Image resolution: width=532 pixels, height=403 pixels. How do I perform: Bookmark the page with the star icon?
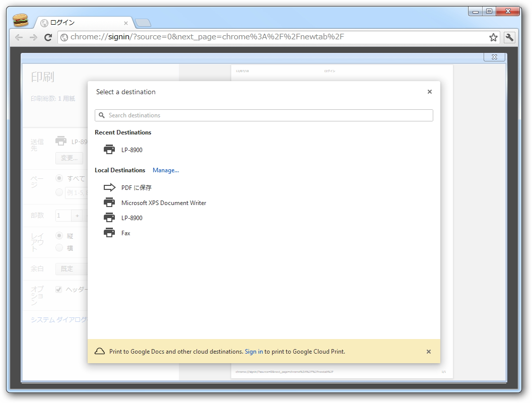click(493, 37)
